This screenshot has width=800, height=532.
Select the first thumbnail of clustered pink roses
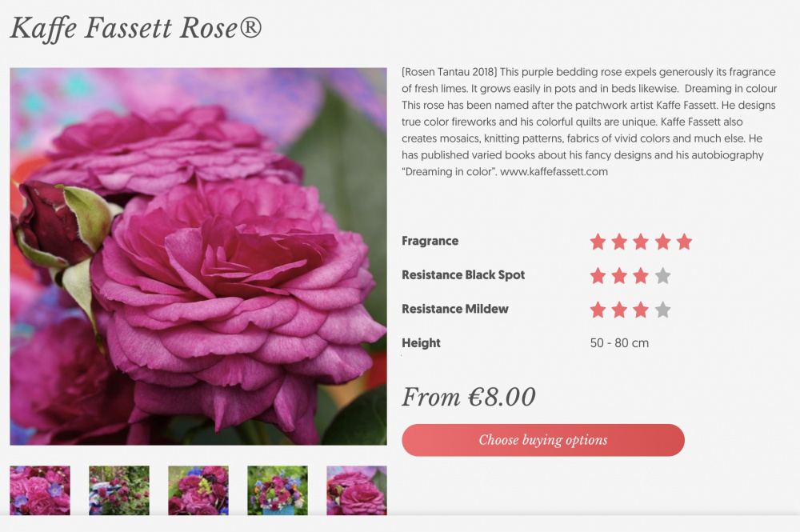point(40,490)
